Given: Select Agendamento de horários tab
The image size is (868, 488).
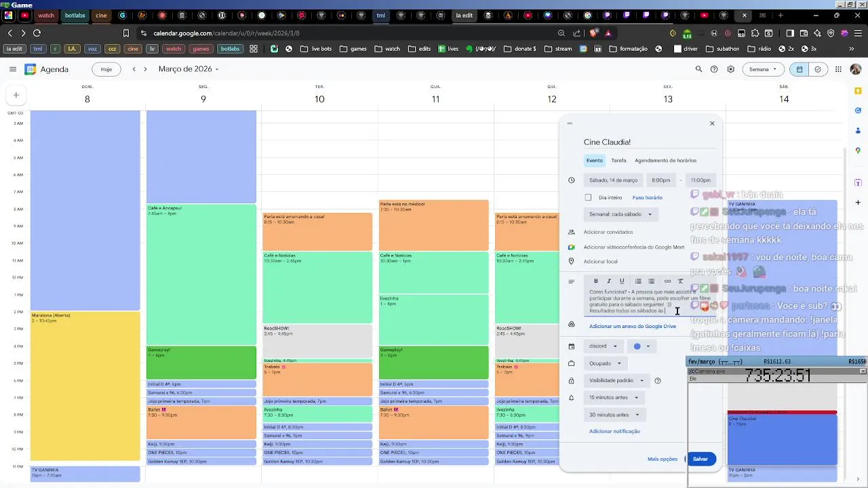Looking at the screenshot, I should (665, 161).
